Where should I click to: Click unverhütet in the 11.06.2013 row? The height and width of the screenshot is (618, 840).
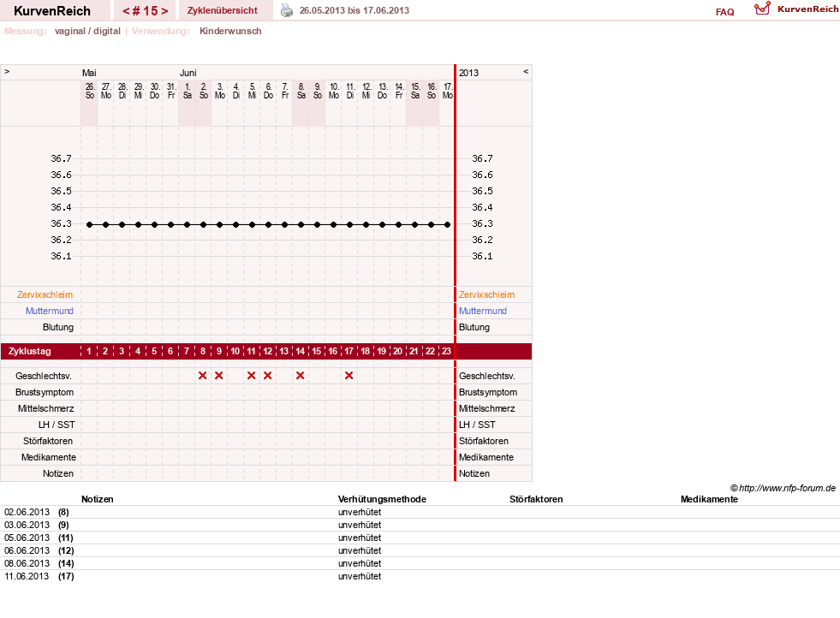(360, 576)
